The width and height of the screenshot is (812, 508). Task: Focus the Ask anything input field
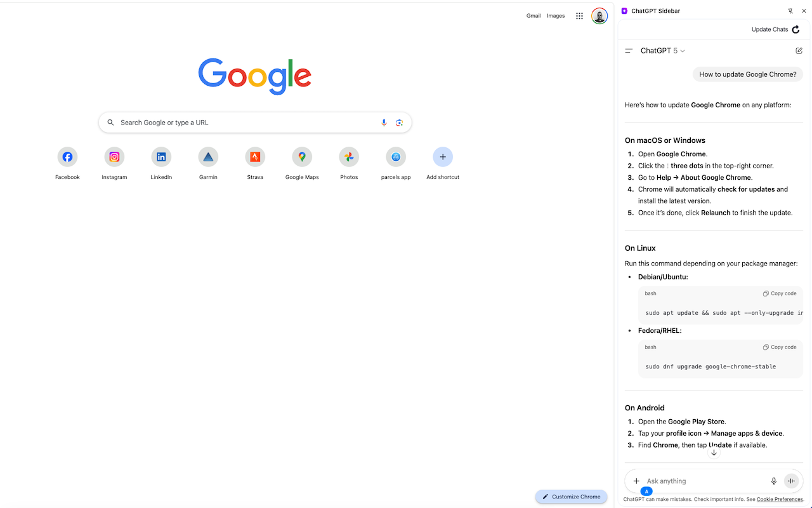pyautogui.click(x=704, y=481)
